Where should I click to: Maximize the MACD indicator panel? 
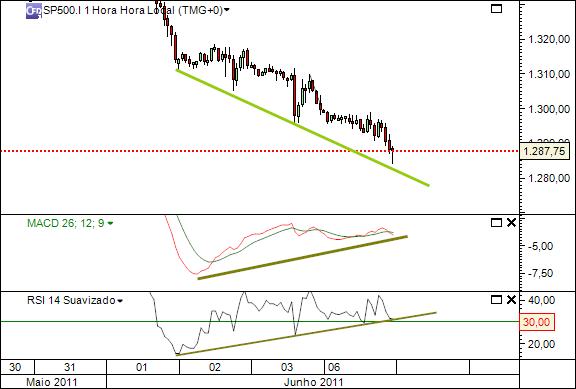click(496, 223)
